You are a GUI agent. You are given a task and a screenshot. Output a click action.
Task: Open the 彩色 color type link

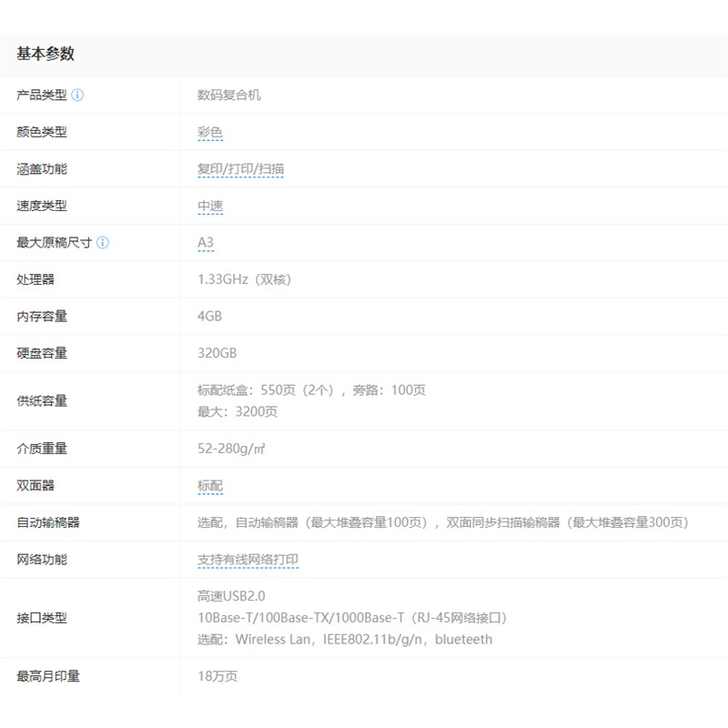click(x=210, y=133)
